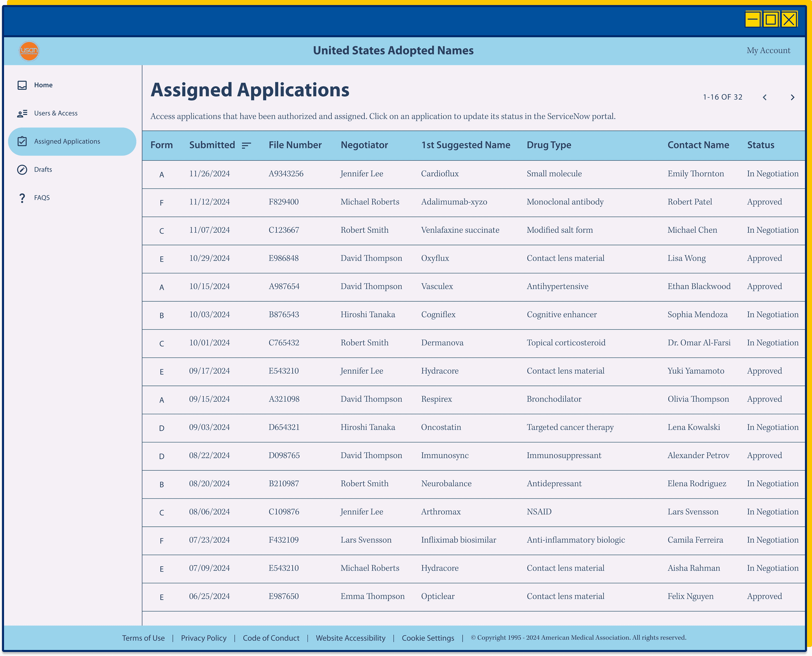Close the application window
Viewport: 812px width, 656px height.
[x=789, y=19]
